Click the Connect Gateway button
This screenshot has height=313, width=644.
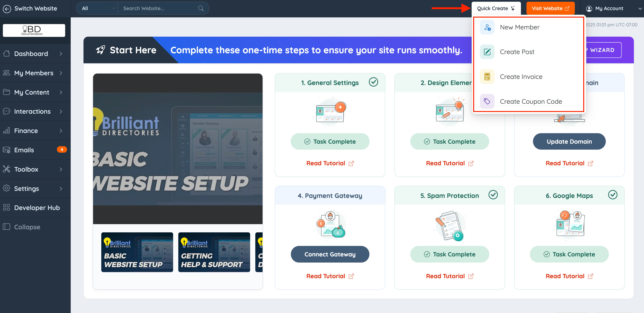pos(330,254)
